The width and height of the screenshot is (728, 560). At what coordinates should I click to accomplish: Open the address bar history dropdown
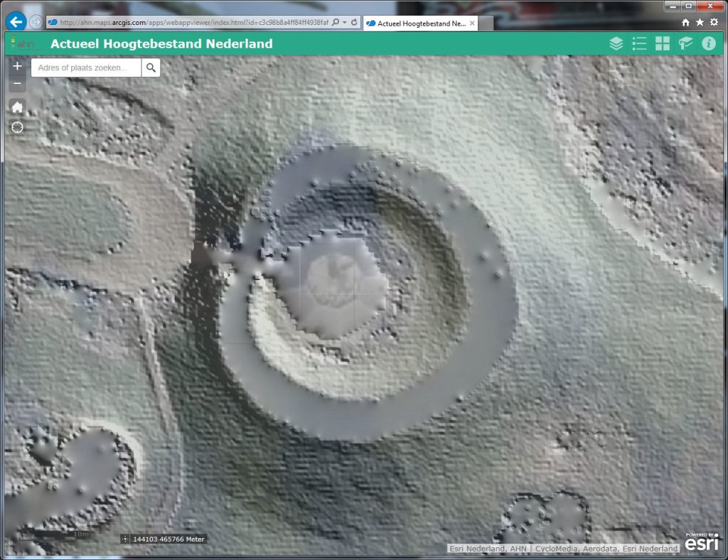click(x=345, y=22)
